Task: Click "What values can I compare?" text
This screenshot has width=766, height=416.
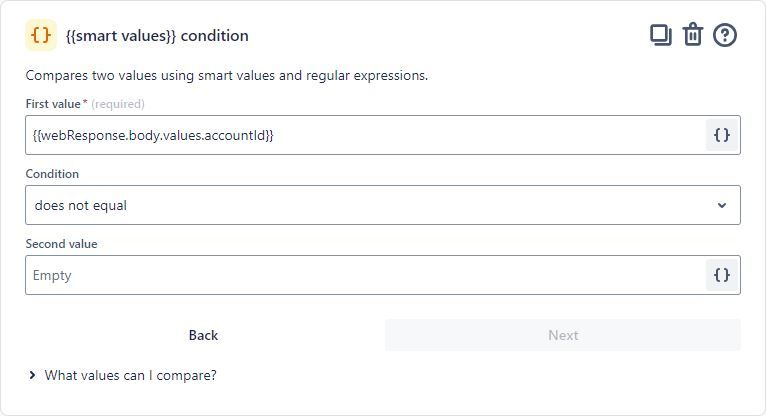Action: pos(130,376)
